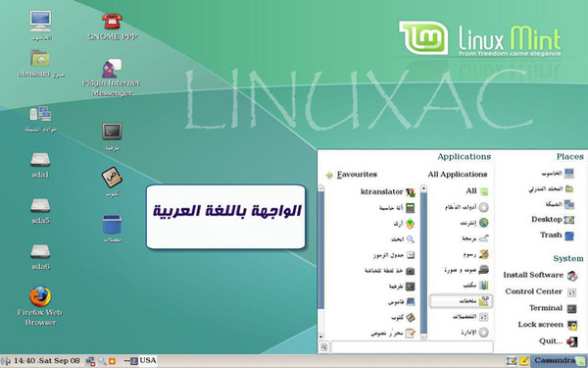Click the search magnifier button beside the field

tap(324, 347)
